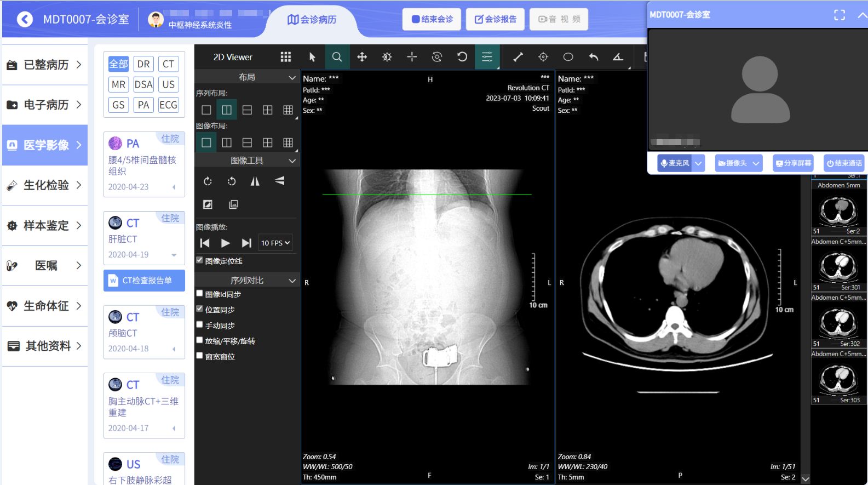Collapse the 序列对比 section
The height and width of the screenshot is (485, 868).
[x=292, y=281]
